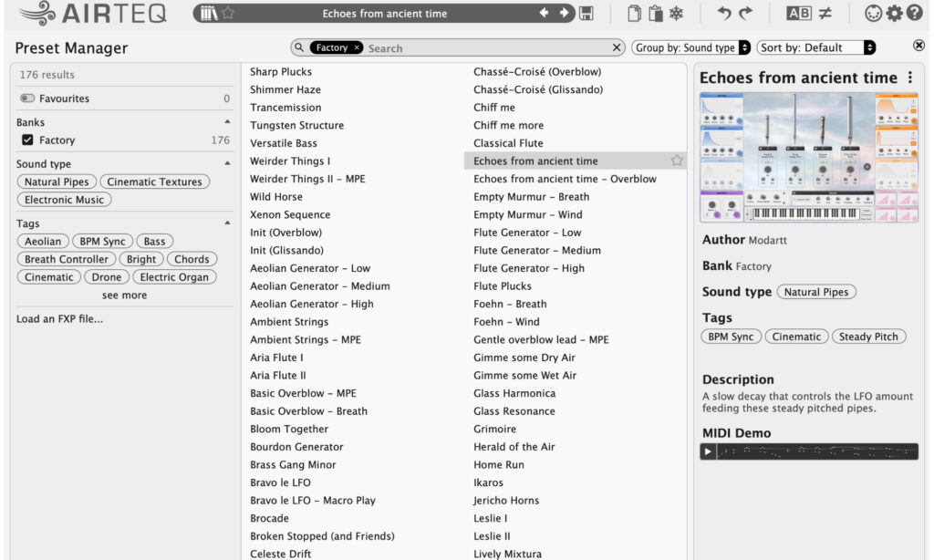Click the snowflake freeze parameters icon
The image size is (934, 560).
(676, 13)
